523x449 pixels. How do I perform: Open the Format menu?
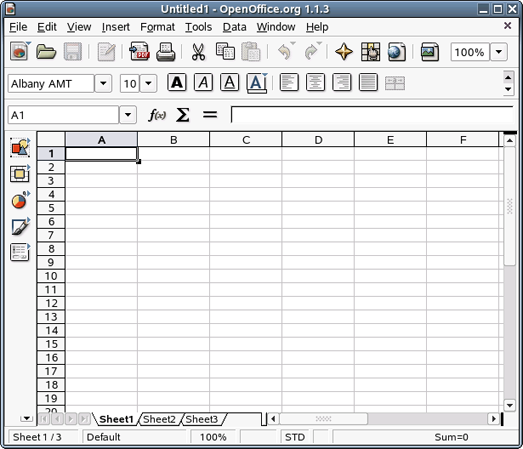157,27
